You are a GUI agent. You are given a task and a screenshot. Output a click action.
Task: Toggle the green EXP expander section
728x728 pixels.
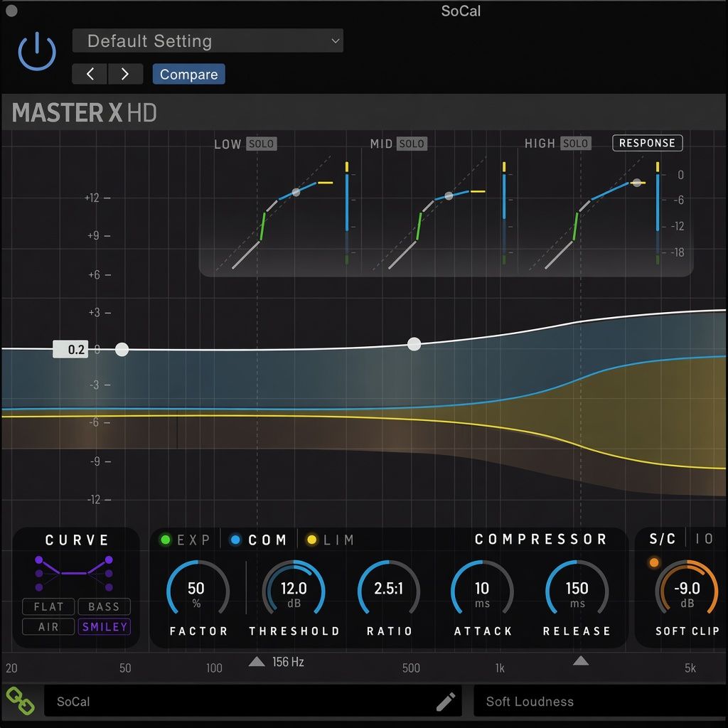[185, 540]
